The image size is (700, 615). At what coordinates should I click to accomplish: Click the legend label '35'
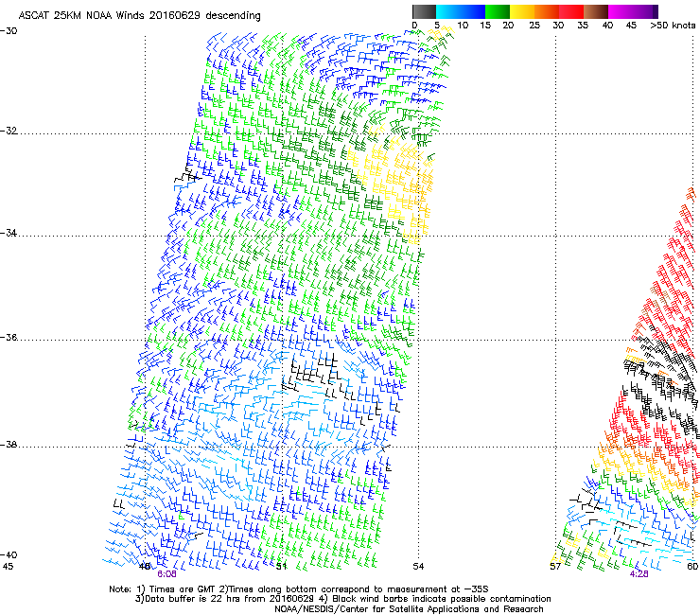[583, 26]
